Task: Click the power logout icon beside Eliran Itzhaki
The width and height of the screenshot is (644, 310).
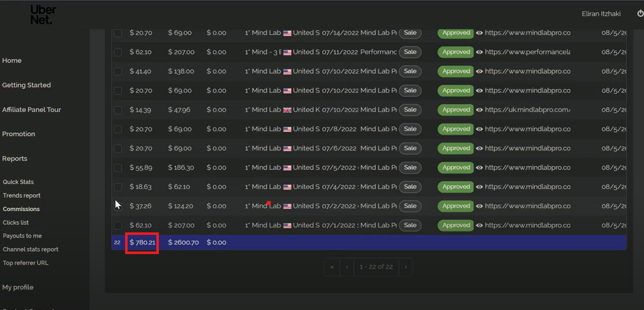Action: (x=640, y=14)
